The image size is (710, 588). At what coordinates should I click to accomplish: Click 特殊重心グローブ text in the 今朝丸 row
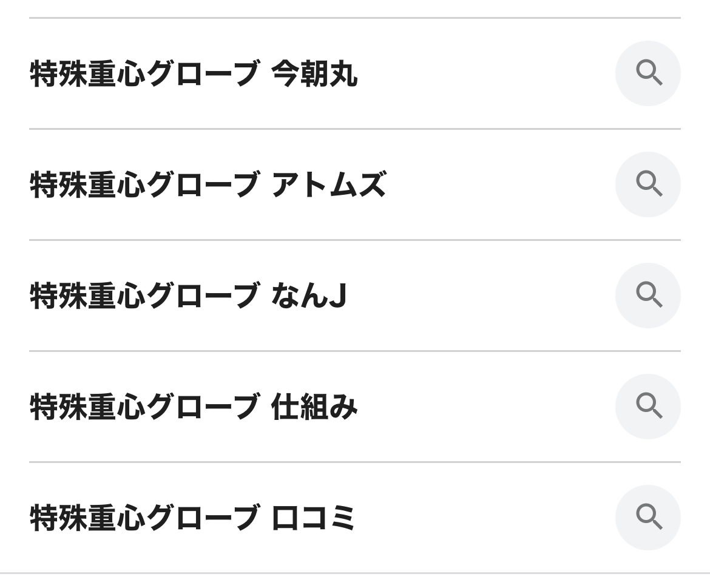[144, 74]
